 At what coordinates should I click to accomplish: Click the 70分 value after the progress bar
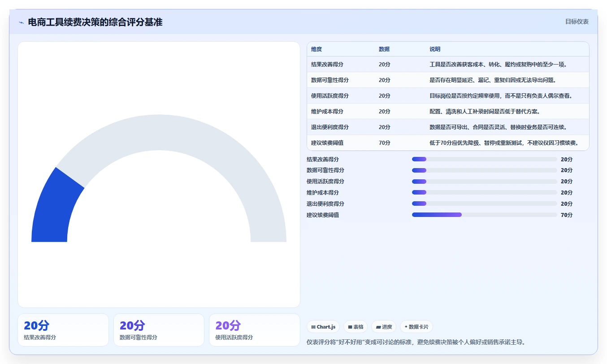567,215
